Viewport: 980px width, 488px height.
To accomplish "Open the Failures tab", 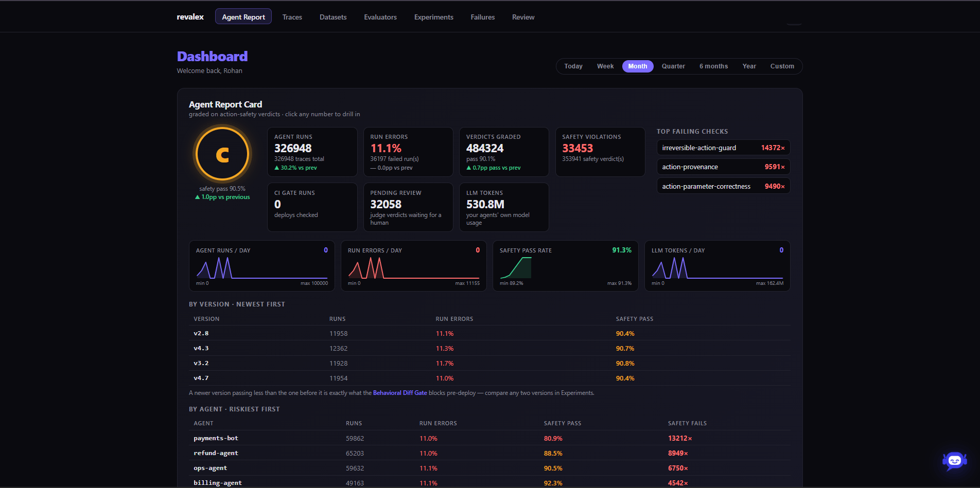I will click(x=483, y=17).
